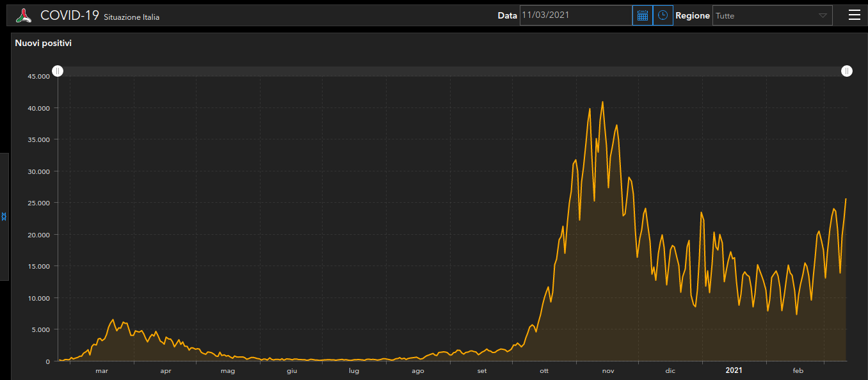Screen dimensions: 868x380
Task: Open the calendar date picker
Action: coord(643,15)
